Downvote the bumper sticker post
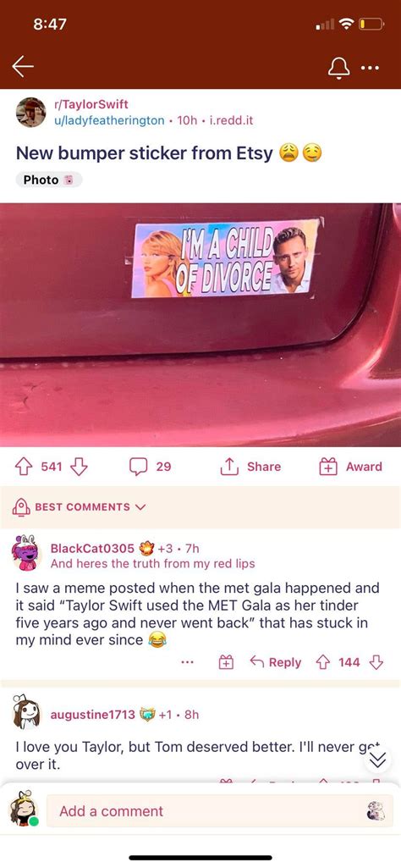401x868 pixels. tap(79, 467)
